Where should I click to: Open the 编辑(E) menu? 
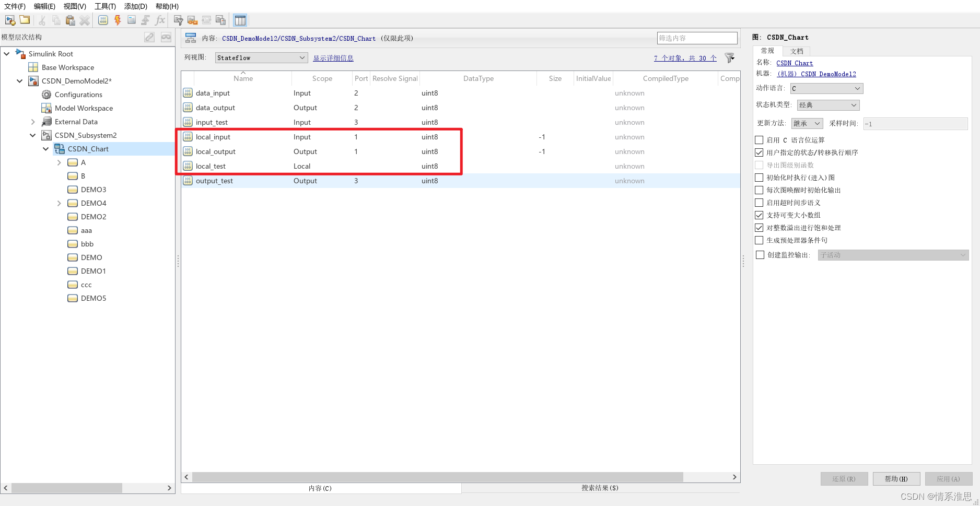pyautogui.click(x=44, y=6)
